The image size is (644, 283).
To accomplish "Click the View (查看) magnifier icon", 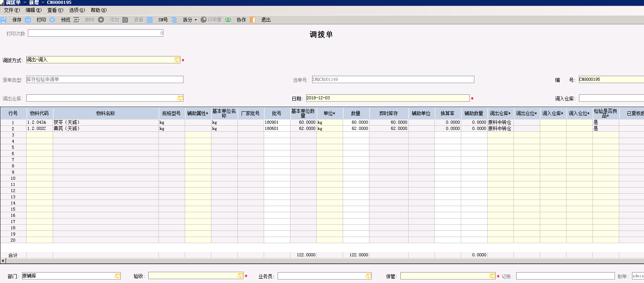I will (x=125, y=20).
